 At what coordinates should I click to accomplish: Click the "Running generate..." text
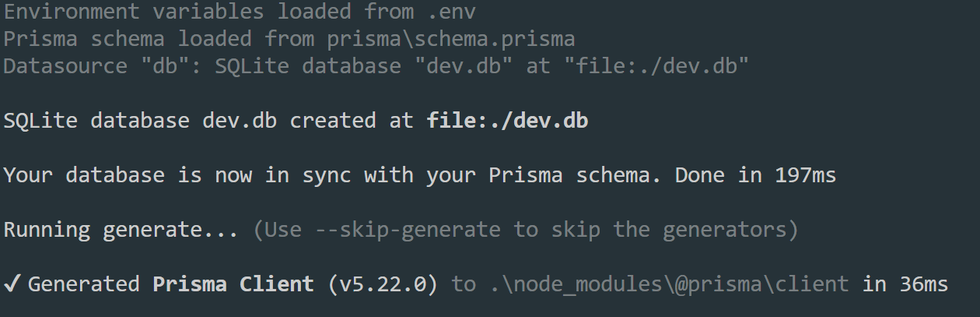point(121,231)
